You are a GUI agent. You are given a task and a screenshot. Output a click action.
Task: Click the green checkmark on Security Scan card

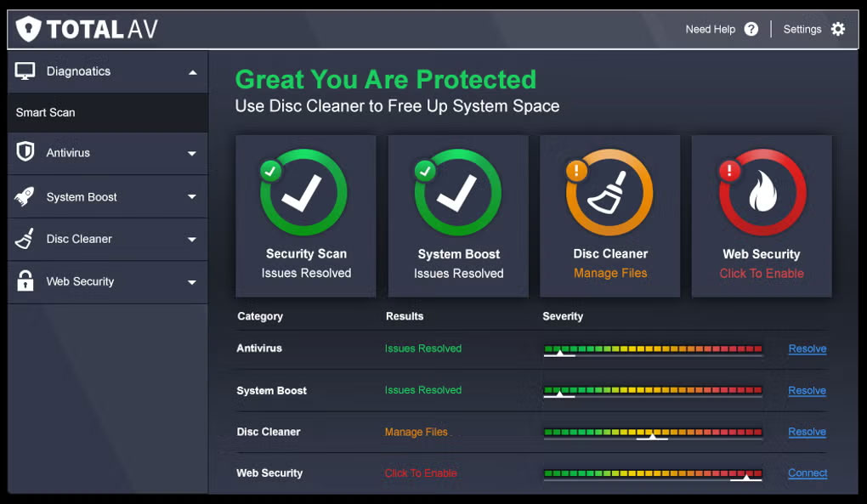click(269, 170)
